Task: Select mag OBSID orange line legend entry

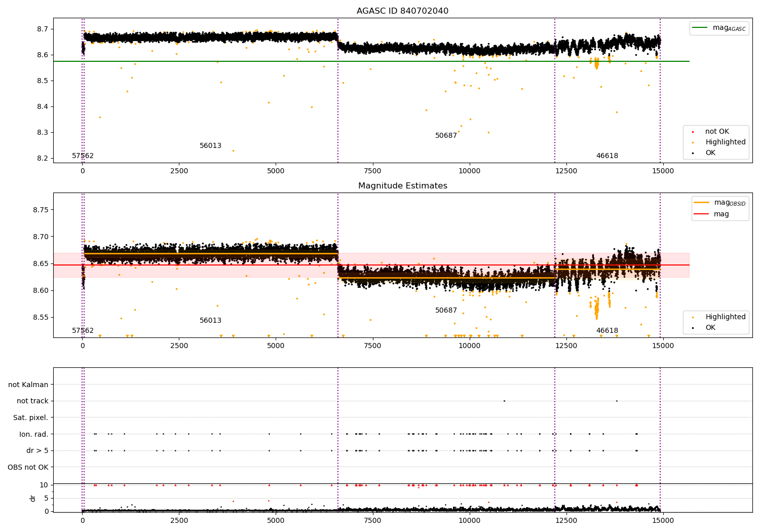Action: (x=719, y=203)
